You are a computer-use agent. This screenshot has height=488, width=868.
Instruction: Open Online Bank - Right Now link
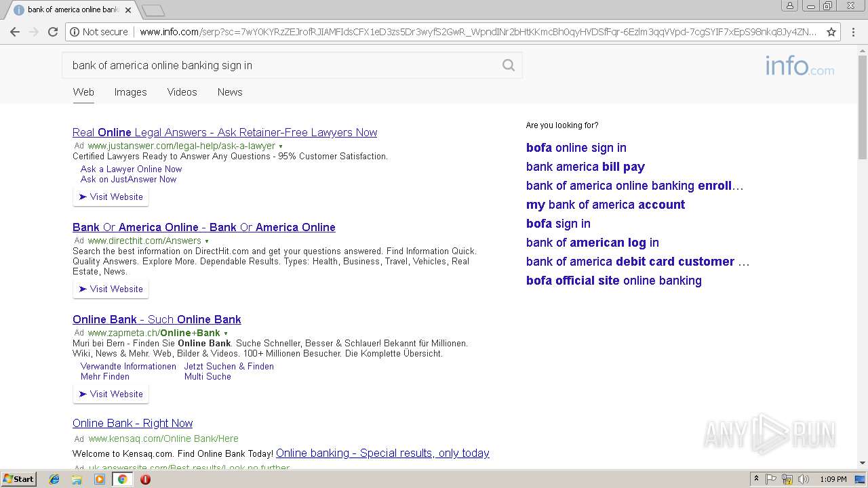coord(132,423)
